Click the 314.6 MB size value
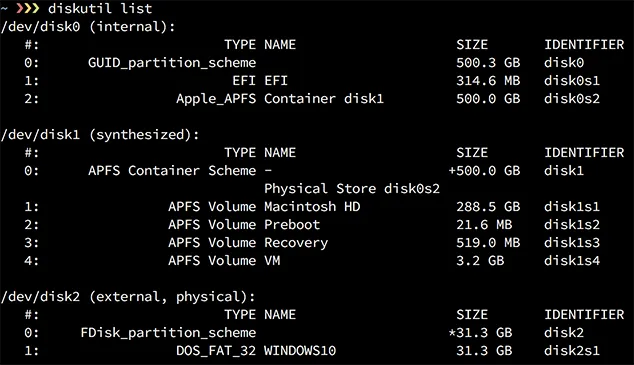634x365 pixels. pos(488,80)
